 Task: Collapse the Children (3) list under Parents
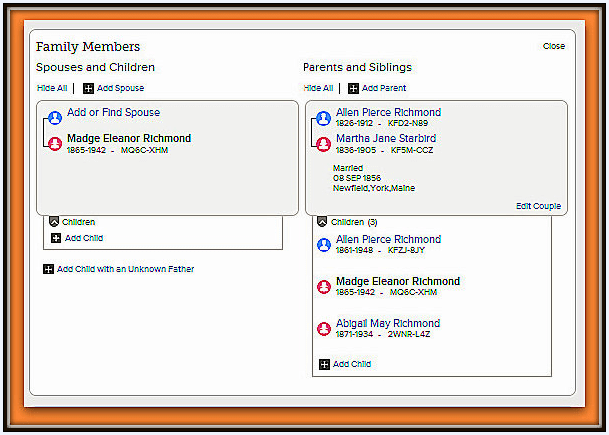[x=322, y=222]
